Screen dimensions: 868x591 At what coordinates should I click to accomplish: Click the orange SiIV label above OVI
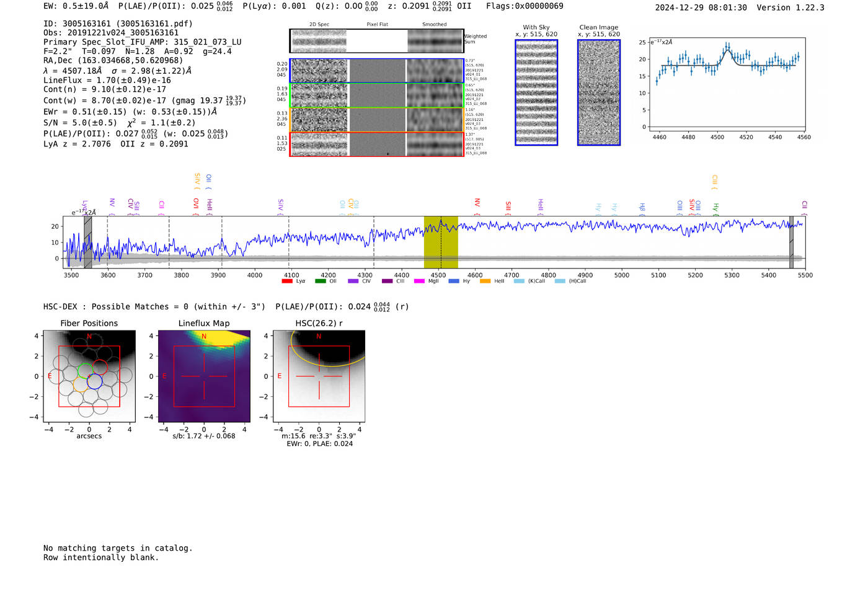(x=197, y=181)
